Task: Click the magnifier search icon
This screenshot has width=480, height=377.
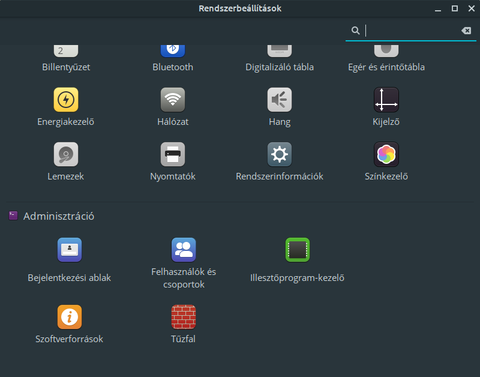Action: click(x=355, y=31)
